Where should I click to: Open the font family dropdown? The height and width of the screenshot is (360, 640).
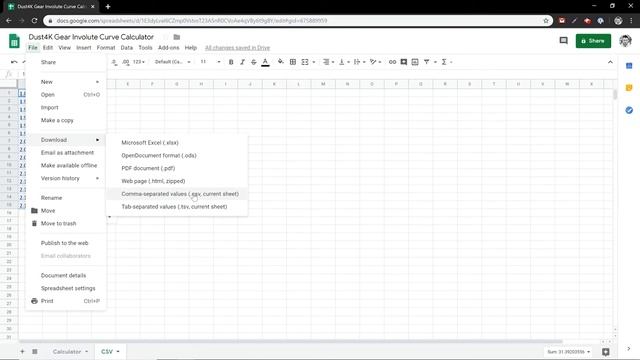[x=173, y=62]
